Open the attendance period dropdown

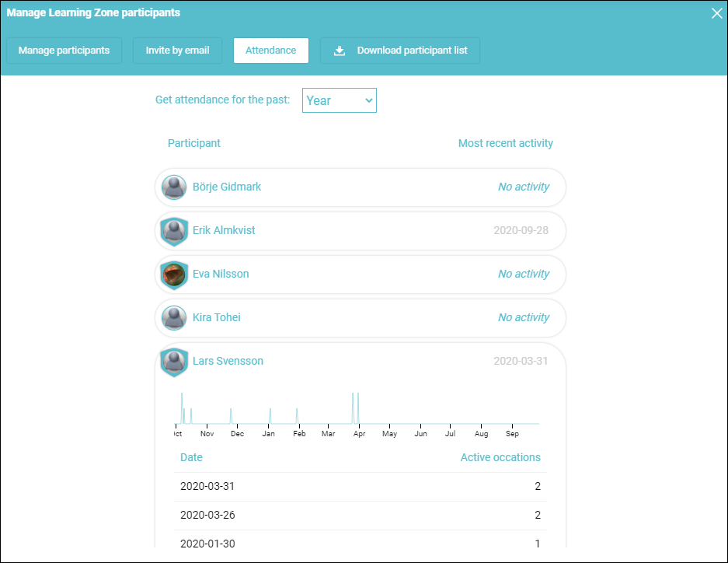pos(340,100)
